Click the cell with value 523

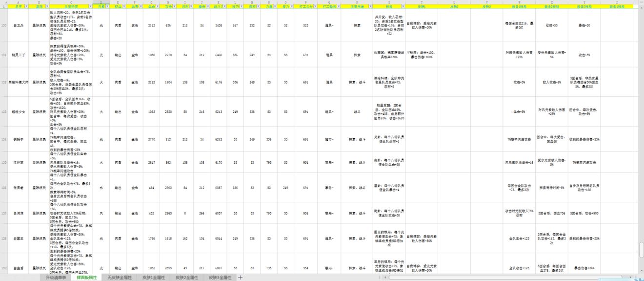point(305,25)
